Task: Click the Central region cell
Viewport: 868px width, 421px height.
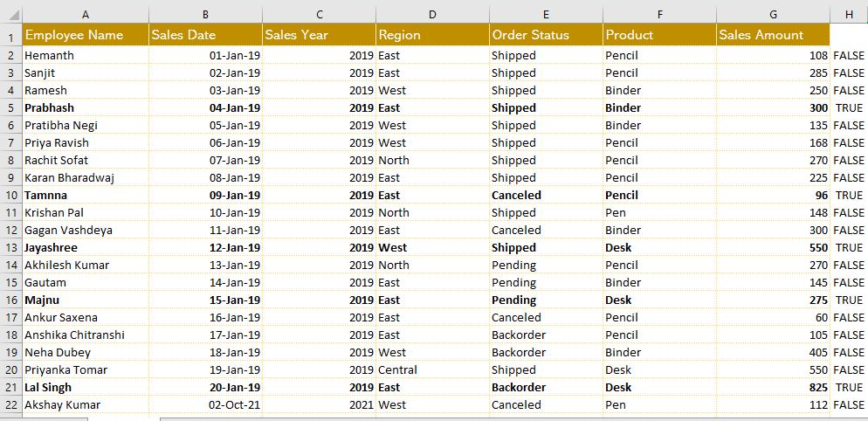Action: click(x=432, y=370)
